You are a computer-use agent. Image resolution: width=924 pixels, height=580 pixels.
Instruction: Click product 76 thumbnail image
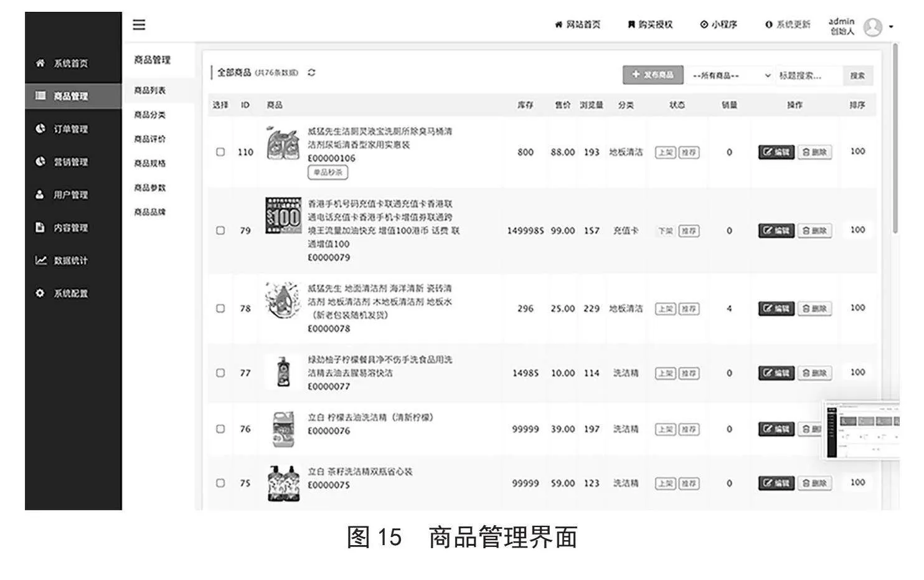point(284,429)
